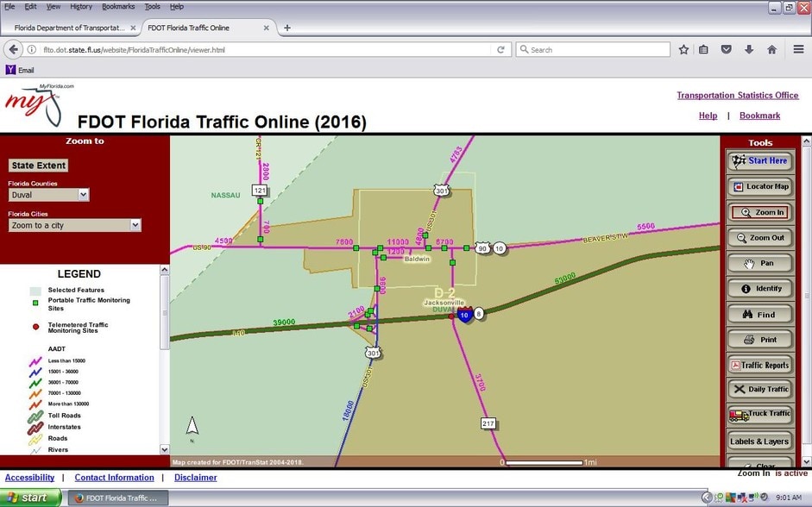Click Interstate 10 shield on map

(x=465, y=315)
